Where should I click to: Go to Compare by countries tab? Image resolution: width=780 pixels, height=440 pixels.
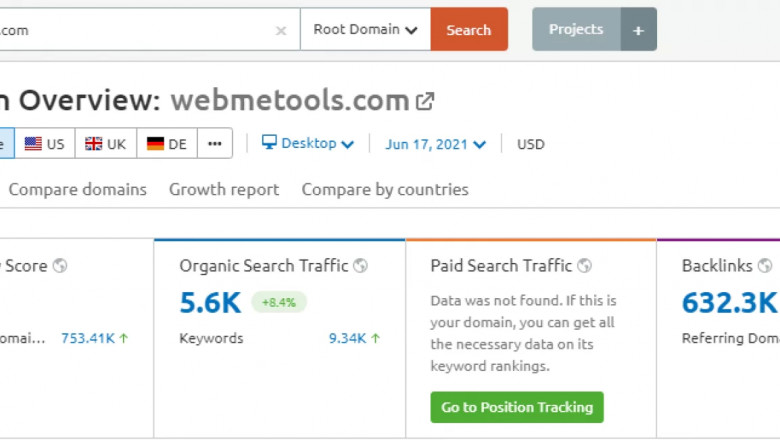click(385, 189)
